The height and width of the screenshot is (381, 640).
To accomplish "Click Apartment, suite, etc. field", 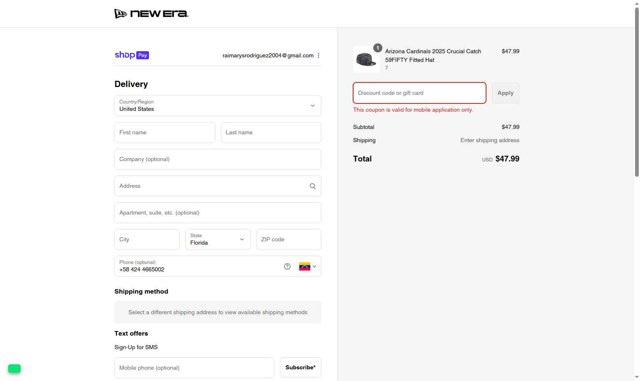I will point(218,213).
